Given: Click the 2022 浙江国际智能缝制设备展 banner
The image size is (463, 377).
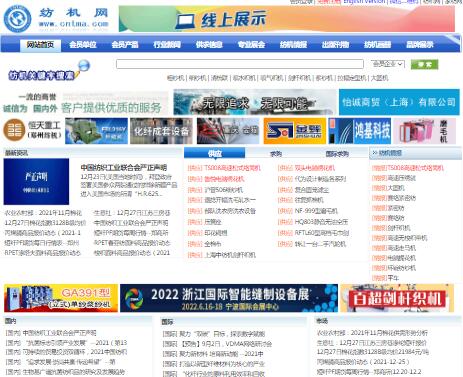Looking at the screenshot, I should coord(229,298).
